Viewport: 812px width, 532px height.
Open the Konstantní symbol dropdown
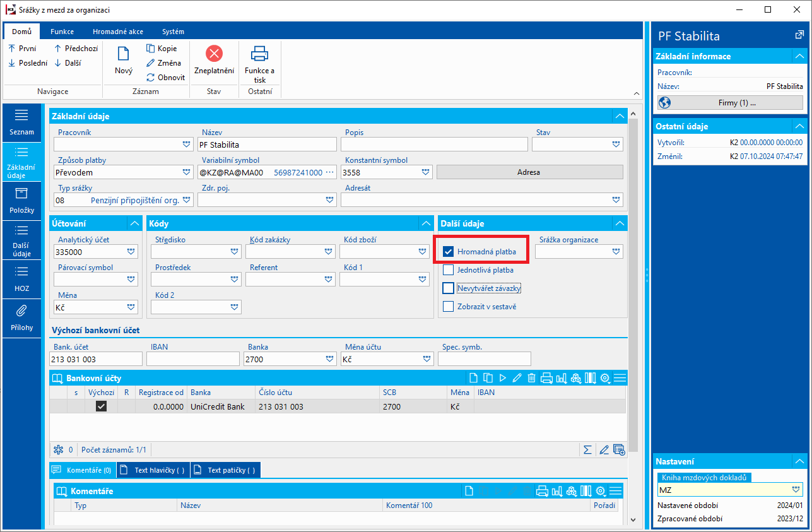tap(427, 172)
